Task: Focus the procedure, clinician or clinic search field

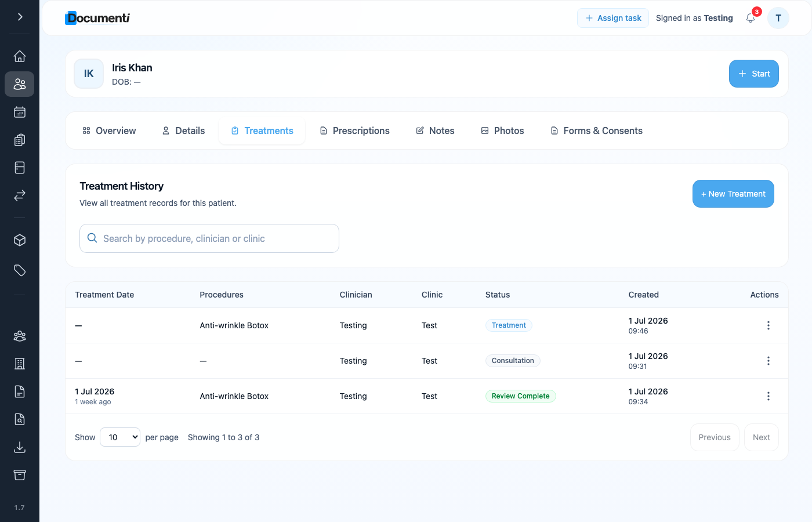Action: coord(209,238)
